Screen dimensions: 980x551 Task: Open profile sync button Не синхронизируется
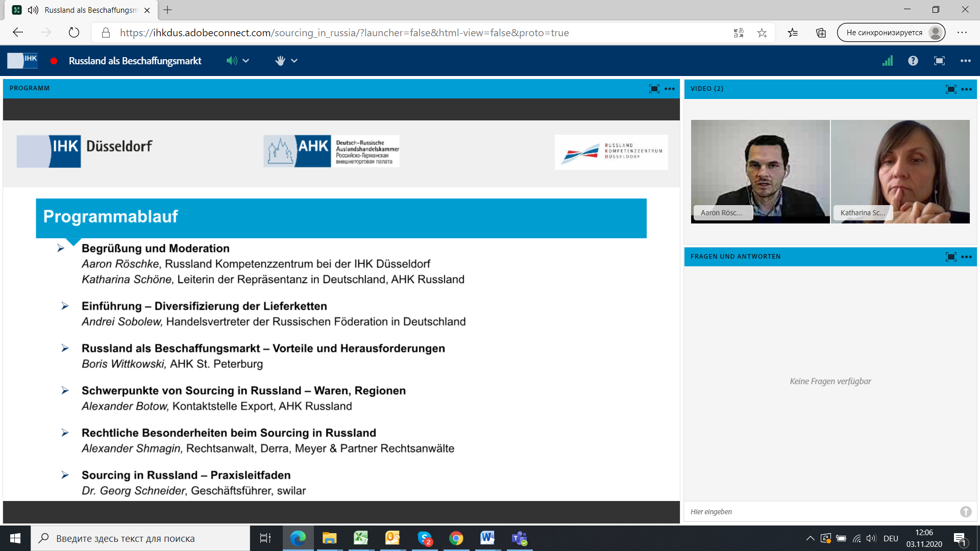[891, 33]
